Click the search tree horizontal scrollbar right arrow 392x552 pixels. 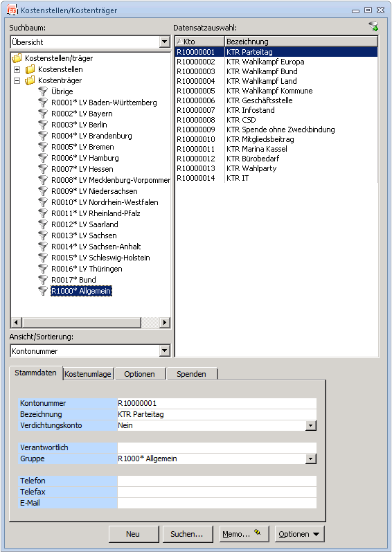click(x=164, y=322)
